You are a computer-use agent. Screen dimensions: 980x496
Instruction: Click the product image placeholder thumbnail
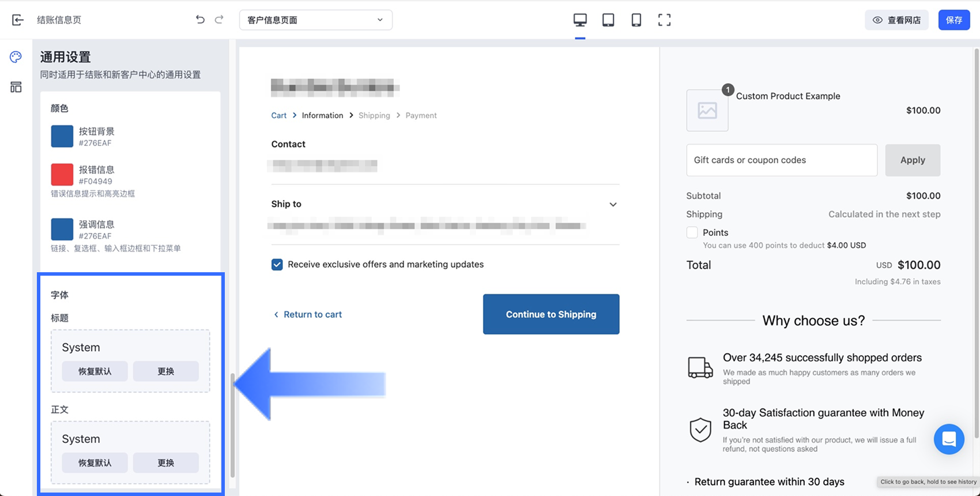point(707,110)
